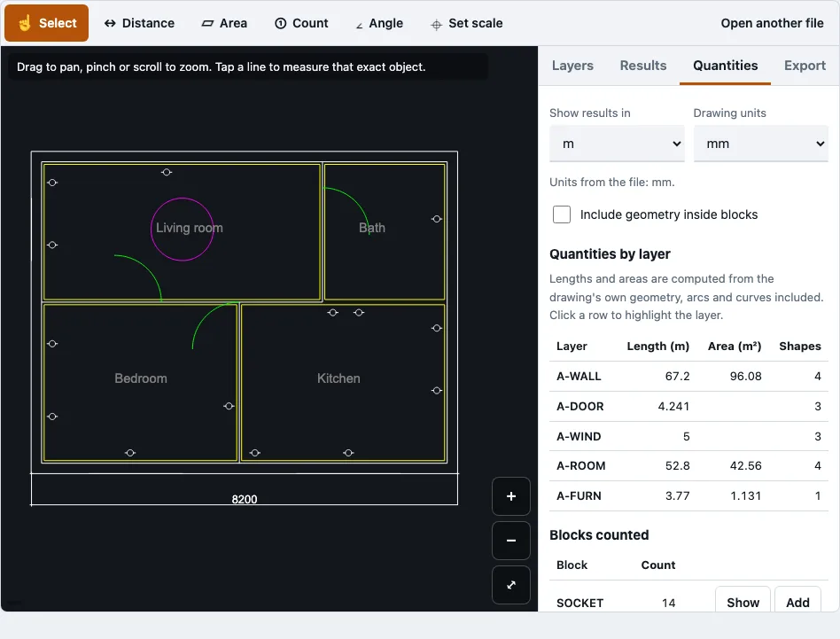Click the Area (m²) column header
The image size is (840, 639).
pos(735,346)
